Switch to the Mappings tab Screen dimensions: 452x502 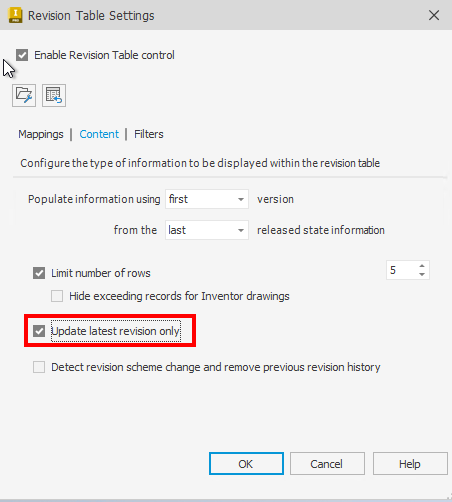tap(41, 134)
